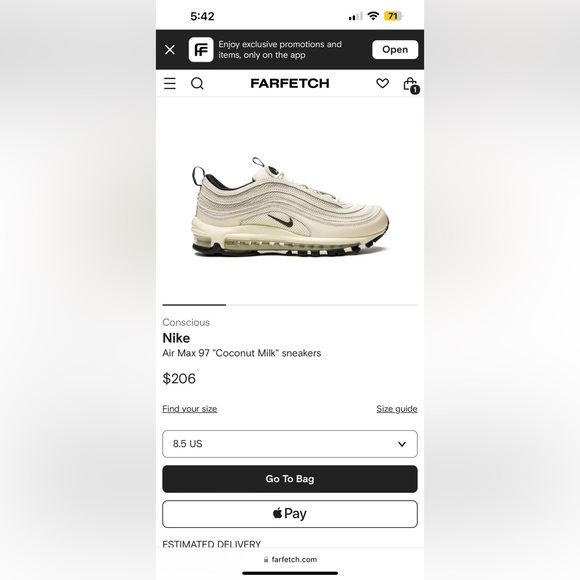Open the Find your size link
Viewport: 580px width, 580px height.
(x=190, y=409)
